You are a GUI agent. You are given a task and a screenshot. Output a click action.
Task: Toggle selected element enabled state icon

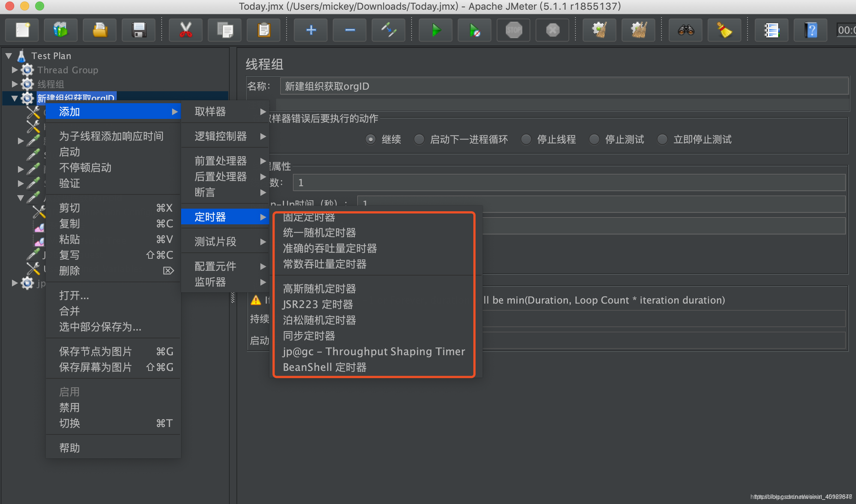click(389, 30)
